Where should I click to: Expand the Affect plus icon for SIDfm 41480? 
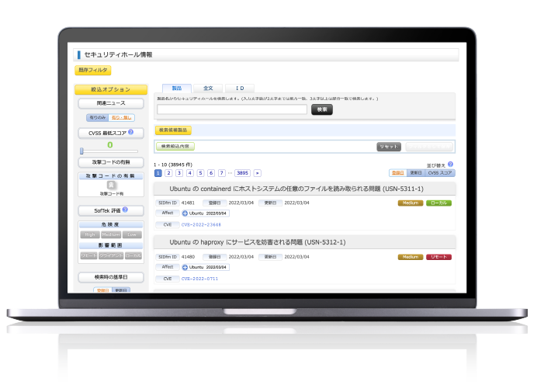click(x=185, y=267)
